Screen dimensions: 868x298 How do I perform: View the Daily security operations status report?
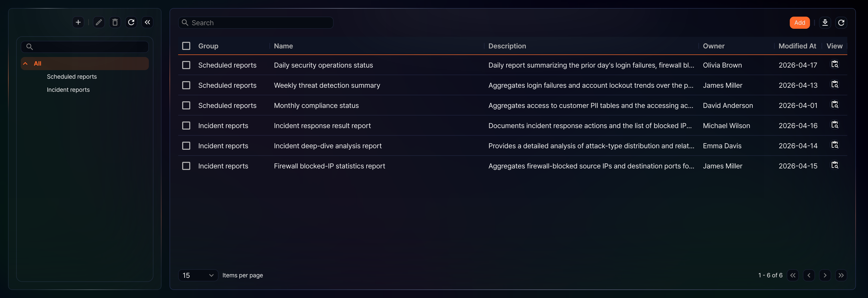coord(835,64)
